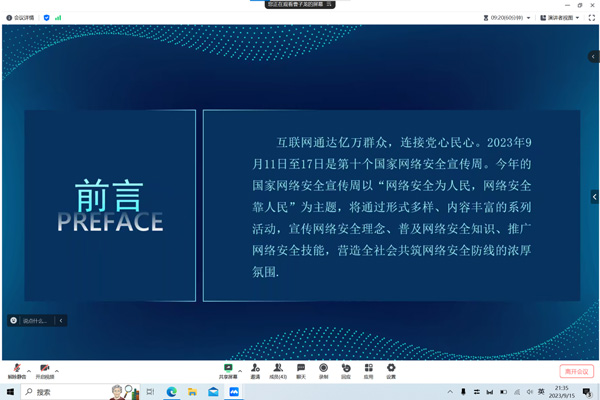Click the Record meeting icon
600x400 pixels.
[323, 369]
